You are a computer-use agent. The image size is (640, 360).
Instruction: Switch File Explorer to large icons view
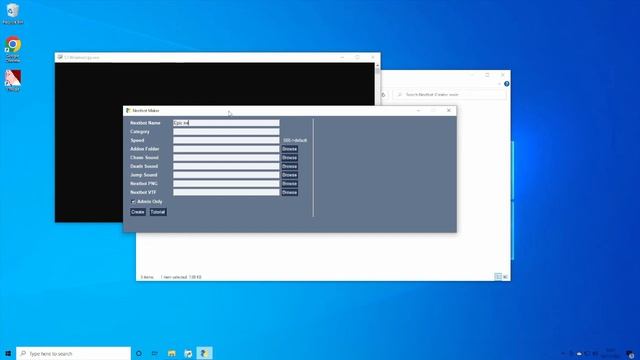[x=505, y=277]
